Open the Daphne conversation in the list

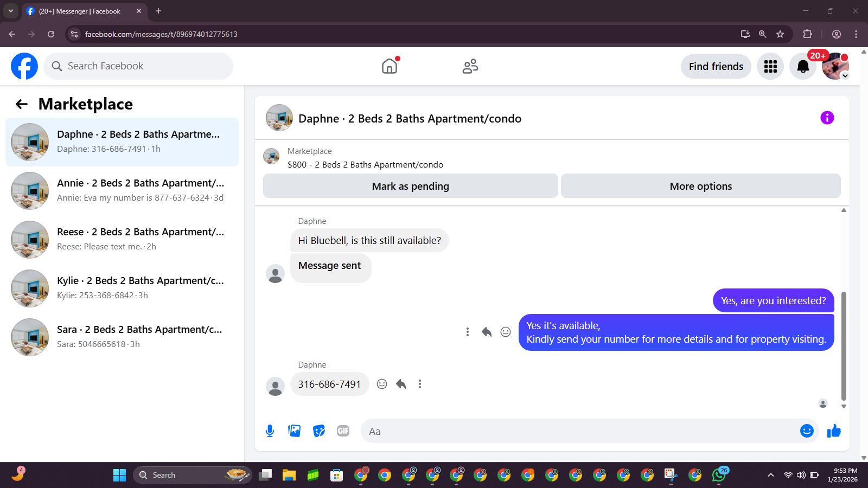click(122, 142)
